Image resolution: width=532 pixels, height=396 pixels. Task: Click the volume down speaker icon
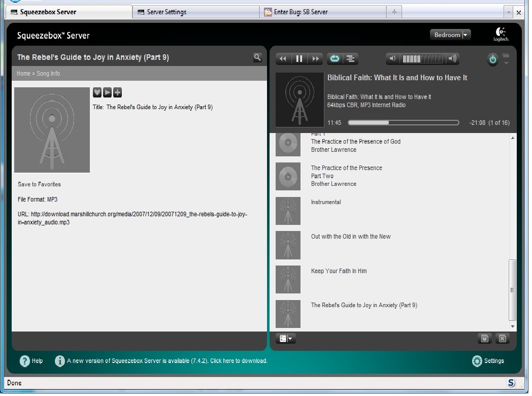coord(392,59)
